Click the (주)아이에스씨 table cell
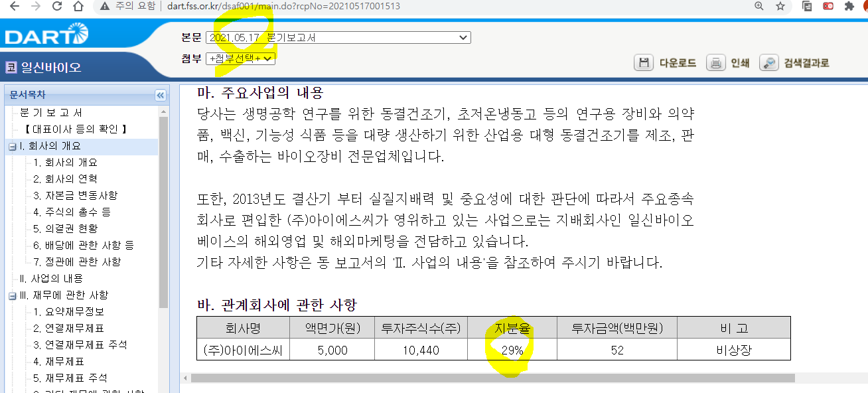 243,350
